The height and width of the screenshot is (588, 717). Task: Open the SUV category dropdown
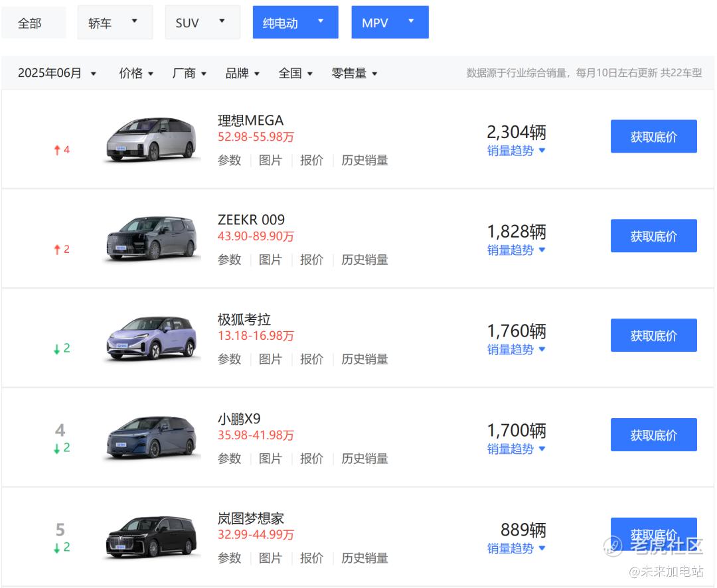(x=202, y=23)
